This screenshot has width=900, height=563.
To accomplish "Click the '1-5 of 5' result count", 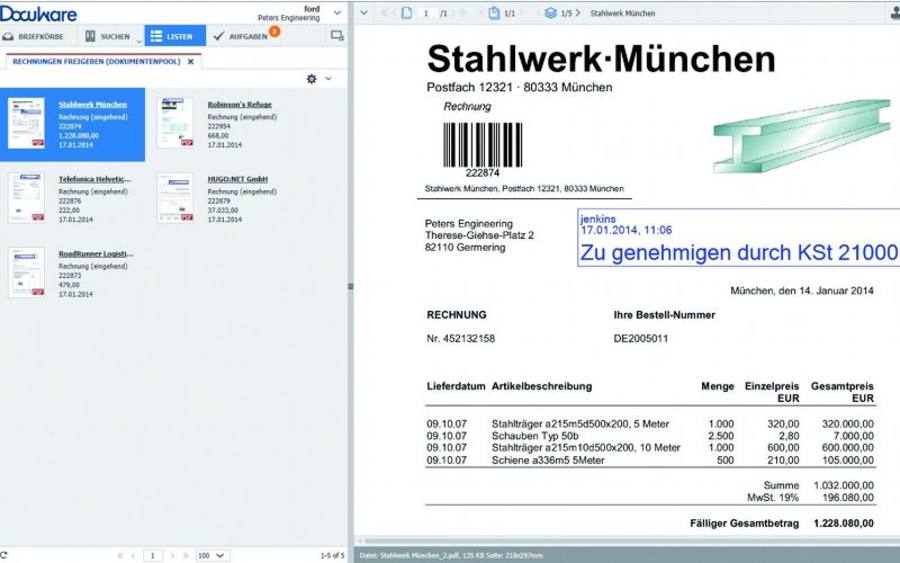I will [x=332, y=556].
